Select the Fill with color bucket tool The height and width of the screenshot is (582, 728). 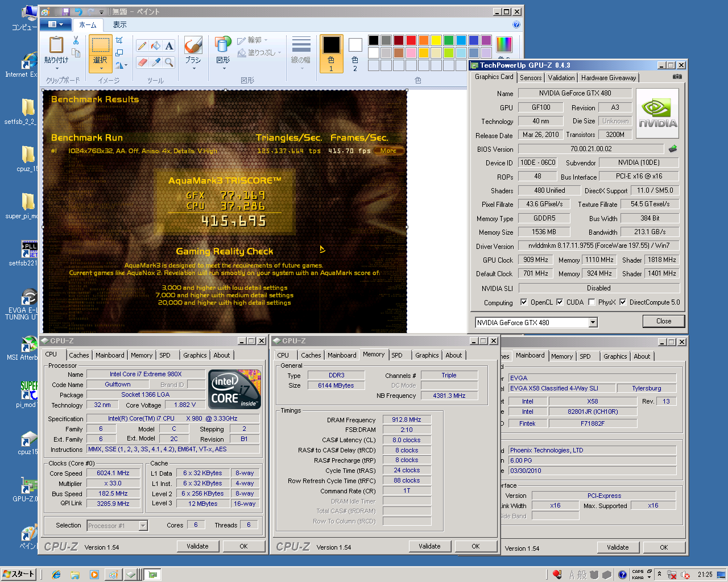(x=156, y=46)
